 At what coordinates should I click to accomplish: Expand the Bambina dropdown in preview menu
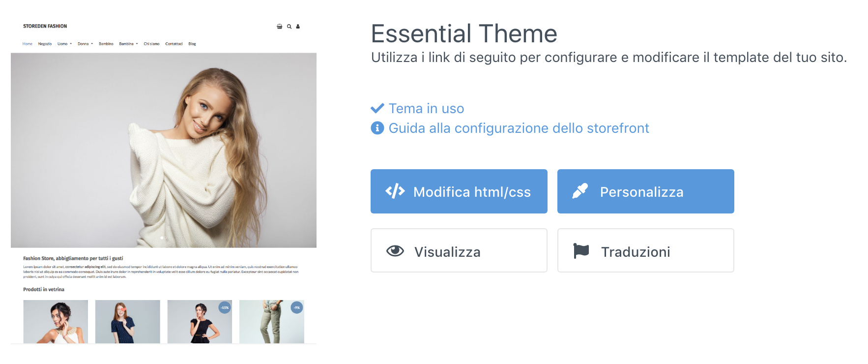(128, 44)
